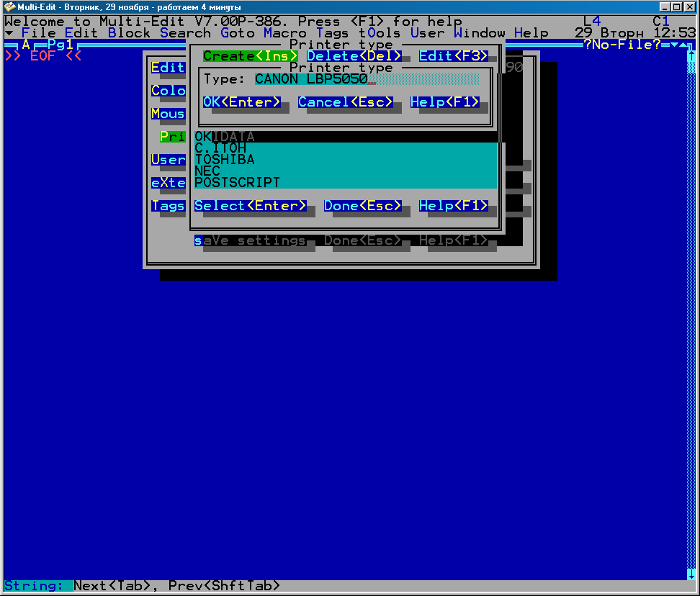Click the Colo button in the setup dialog

tap(169, 91)
